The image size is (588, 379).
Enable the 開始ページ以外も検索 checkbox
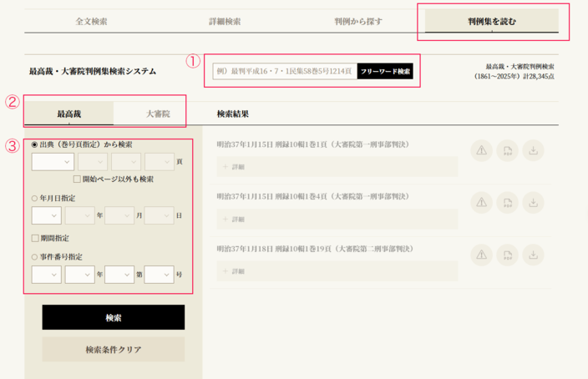(77, 179)
